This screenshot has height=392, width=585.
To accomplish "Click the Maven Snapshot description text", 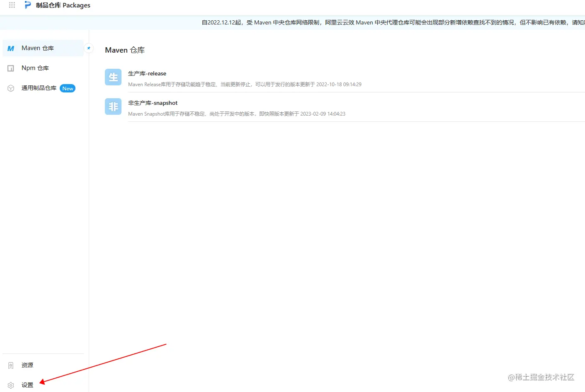I will tap(237, 114).
